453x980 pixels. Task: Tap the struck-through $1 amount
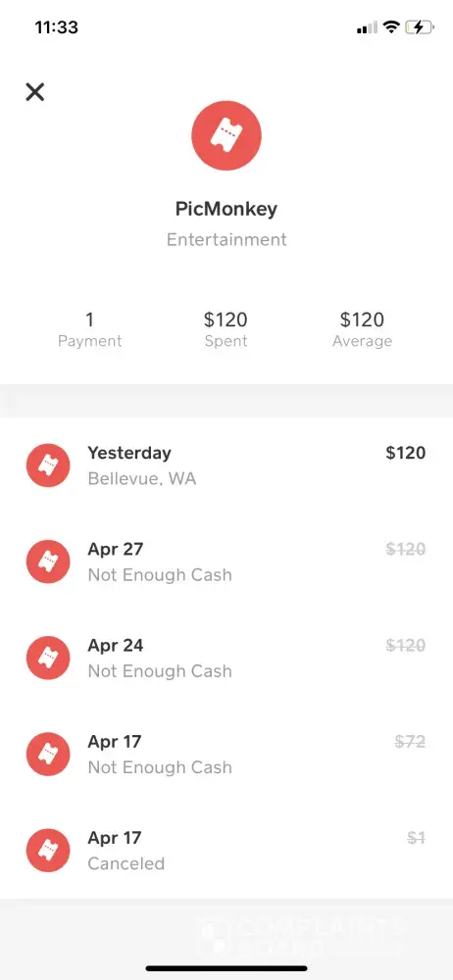point(416,838)
